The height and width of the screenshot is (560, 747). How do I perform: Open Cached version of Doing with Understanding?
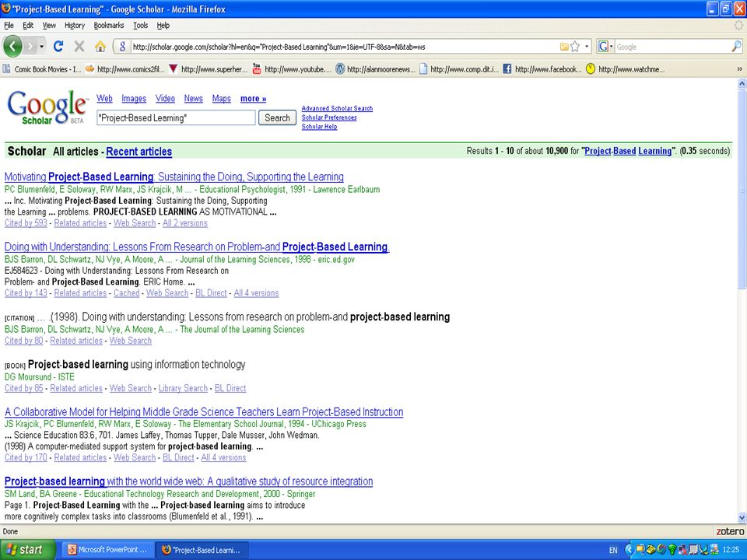click(x=126, y=293)
